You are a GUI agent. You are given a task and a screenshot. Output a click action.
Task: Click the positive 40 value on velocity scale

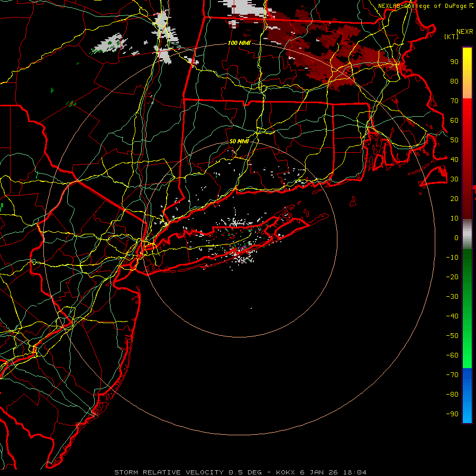pos(454,159)
